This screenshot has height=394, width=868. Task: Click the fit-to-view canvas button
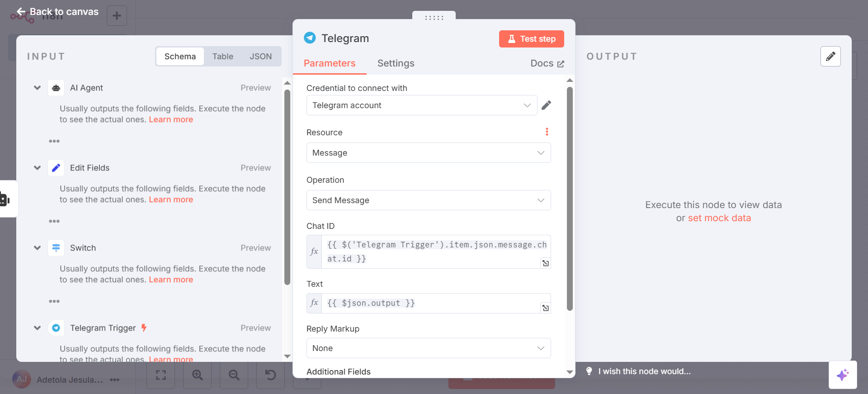[x=160, y=375]
